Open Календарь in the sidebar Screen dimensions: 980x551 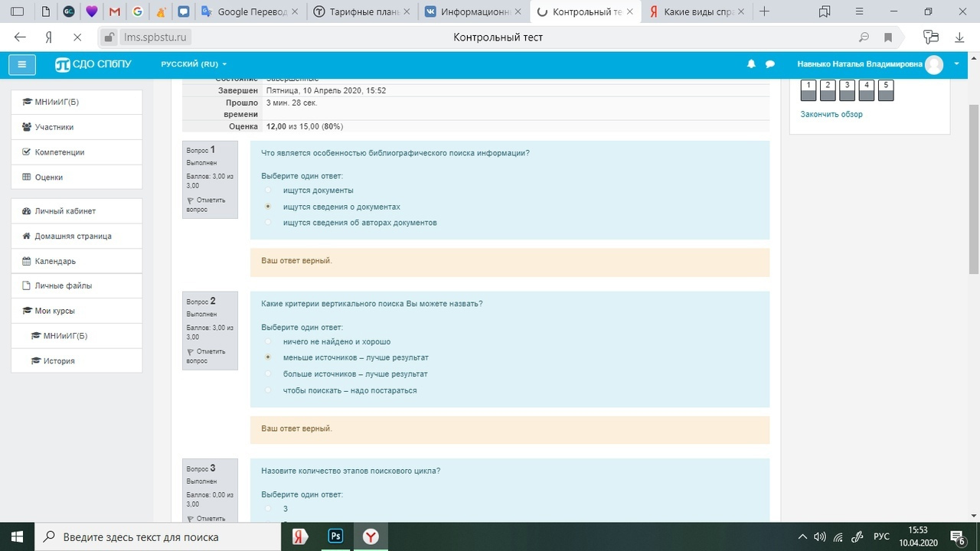pyautogui.click(x=77, y=261)
